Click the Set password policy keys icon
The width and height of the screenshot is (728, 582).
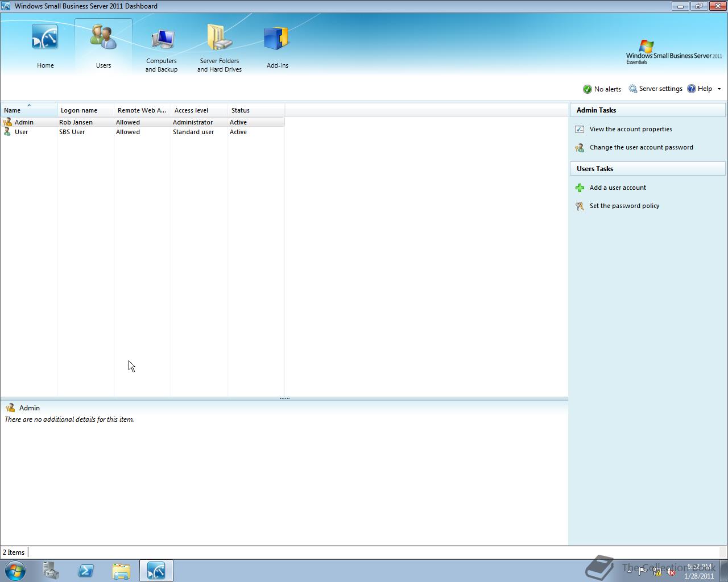(x=580, y=206)
